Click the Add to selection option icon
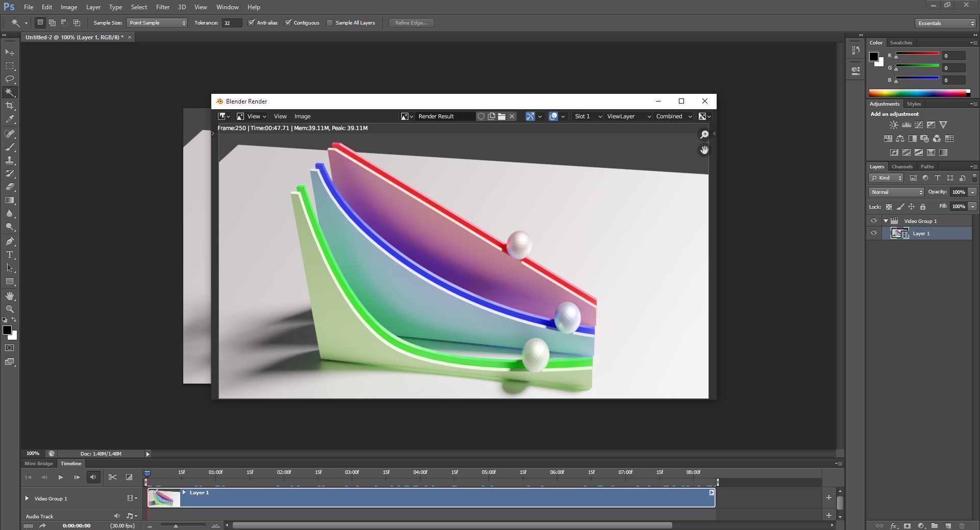 52,22
